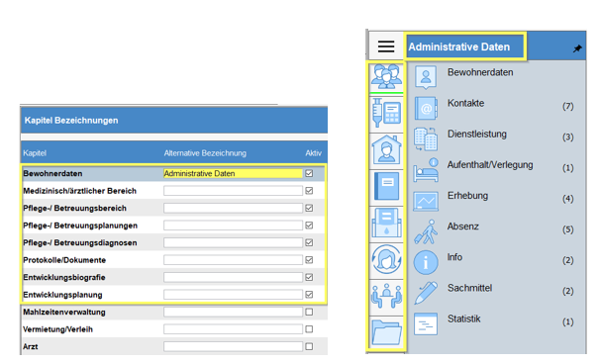Click the Kapitel column header
Image resolution: width=599 pixels, height=364 pixels.
[x=35, y=153]
